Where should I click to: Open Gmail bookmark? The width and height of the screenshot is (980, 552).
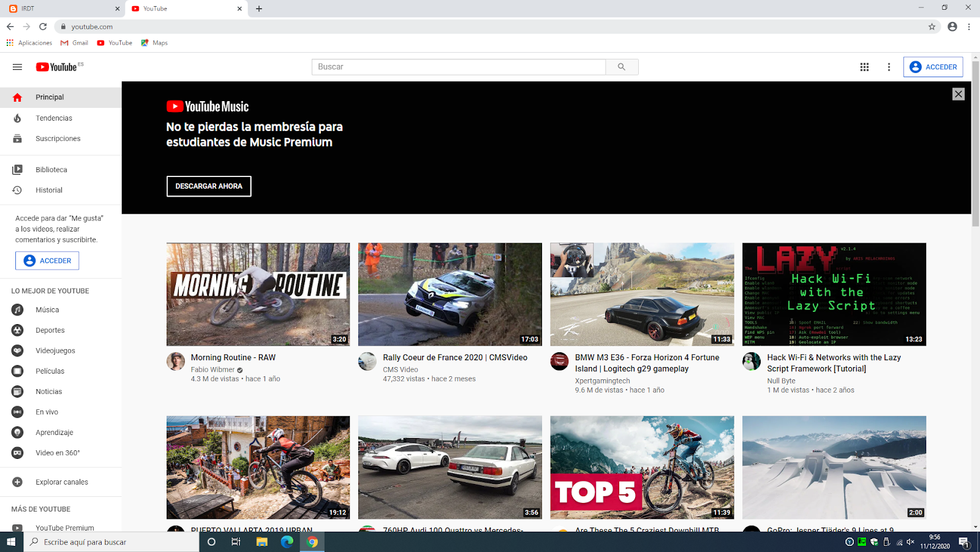(x=74, y=43)
